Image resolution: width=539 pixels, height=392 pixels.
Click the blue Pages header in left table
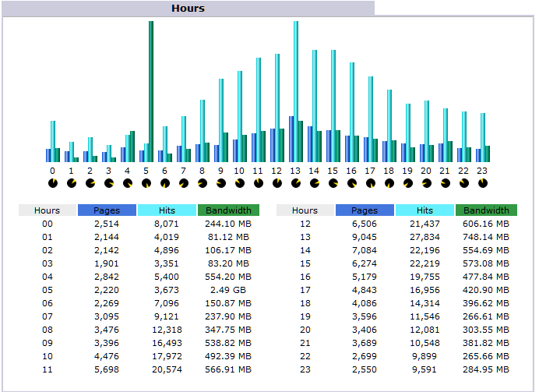[107, 210]
